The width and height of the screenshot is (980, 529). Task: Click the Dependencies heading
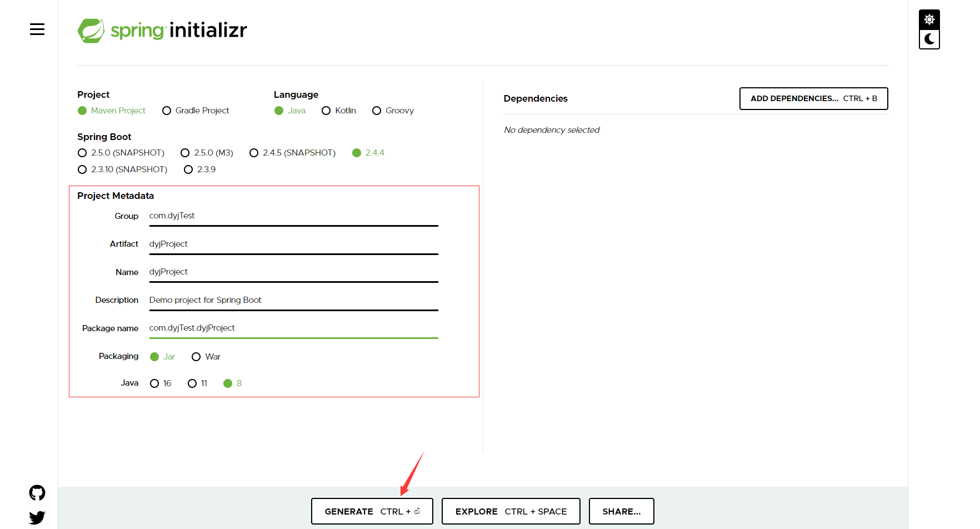536,98
